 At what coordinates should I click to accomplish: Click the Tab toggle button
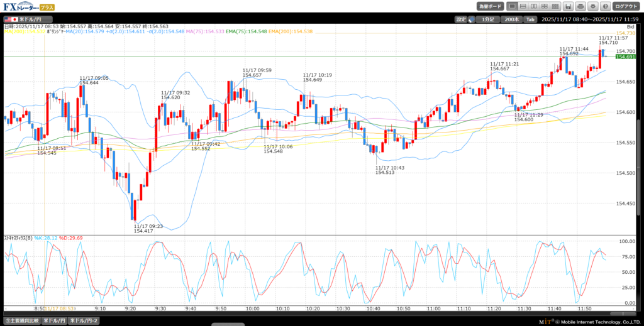(x=530, y=19)
